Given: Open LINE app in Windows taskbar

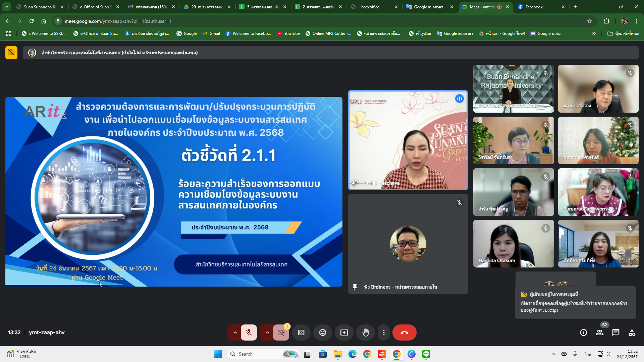Looking at the screenshot, I should coord(426,354).
